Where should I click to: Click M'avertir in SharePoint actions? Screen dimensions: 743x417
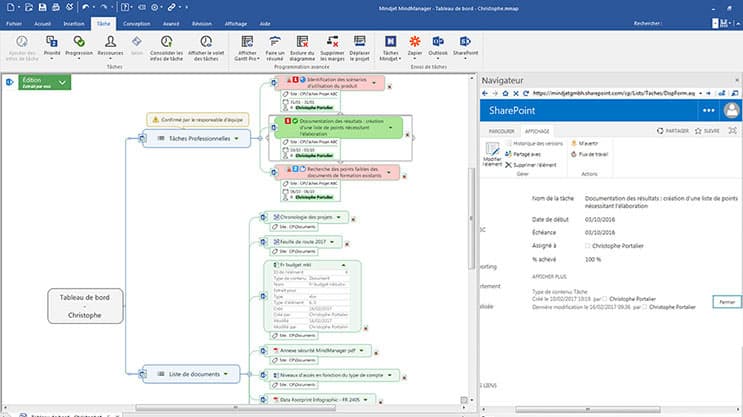pyautogui.click(x=584, y=143)
